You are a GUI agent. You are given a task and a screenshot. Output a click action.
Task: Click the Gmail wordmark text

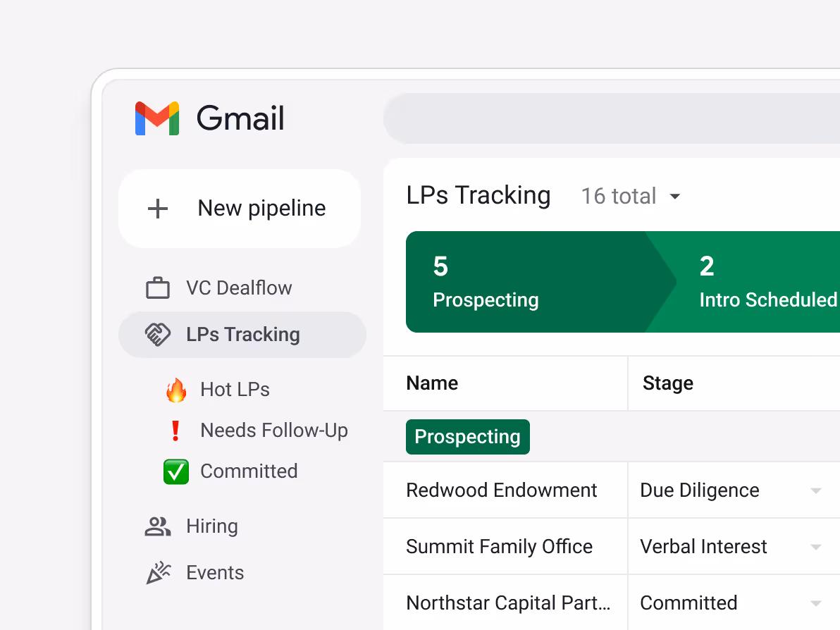tap(240, 118)
